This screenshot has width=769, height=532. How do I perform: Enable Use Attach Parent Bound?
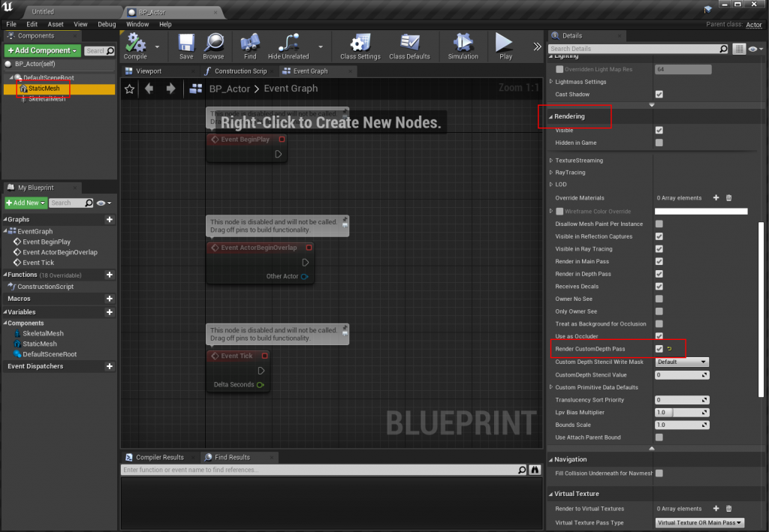(x=659, y=437)
